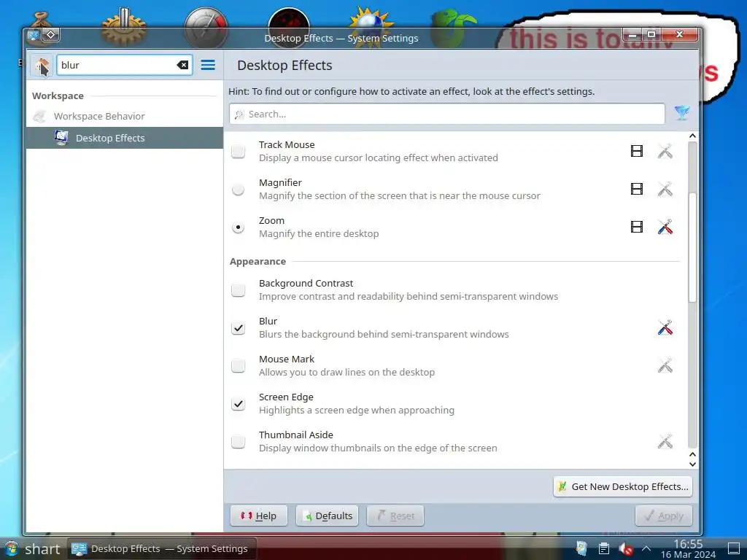
Task: Select the Magnifier radio button
Action: pyautogui.click(x=239, y=190)
